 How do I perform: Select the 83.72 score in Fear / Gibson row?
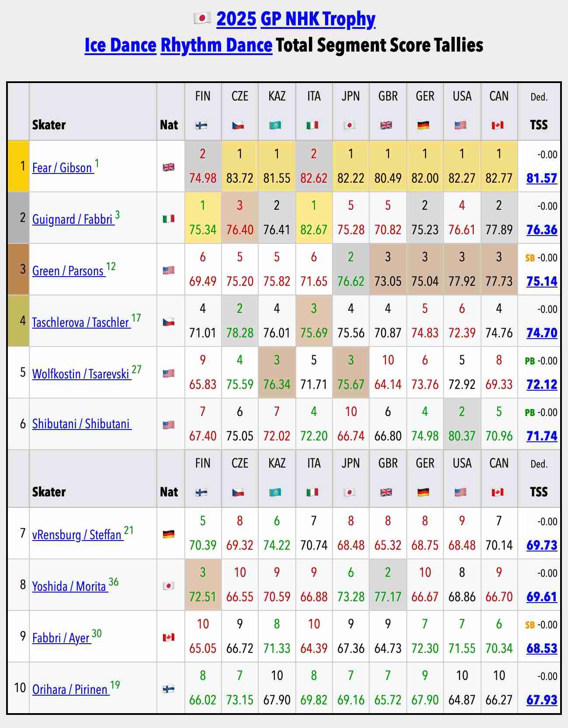click(x=240, y=178)
